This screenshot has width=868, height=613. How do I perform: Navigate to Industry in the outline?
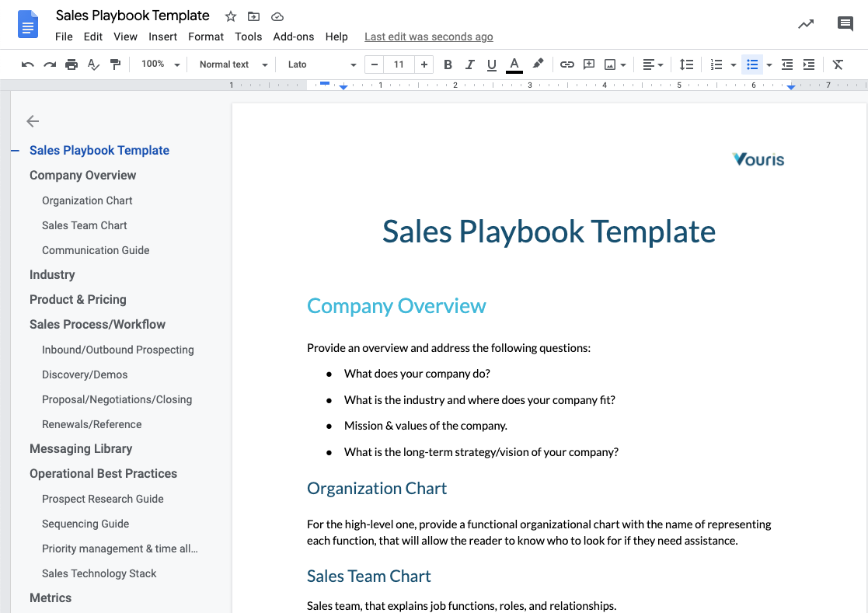pos(52,275)
